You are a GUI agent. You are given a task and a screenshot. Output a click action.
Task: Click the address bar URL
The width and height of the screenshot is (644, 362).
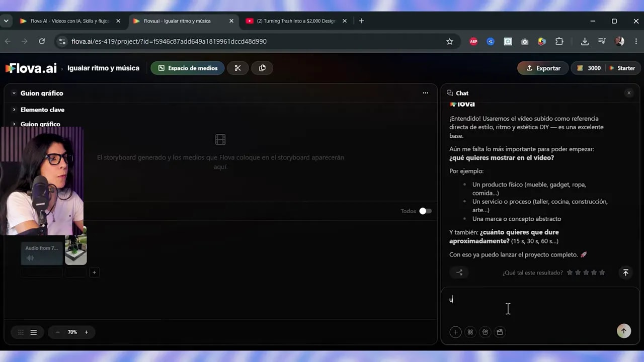pos(169,41)
